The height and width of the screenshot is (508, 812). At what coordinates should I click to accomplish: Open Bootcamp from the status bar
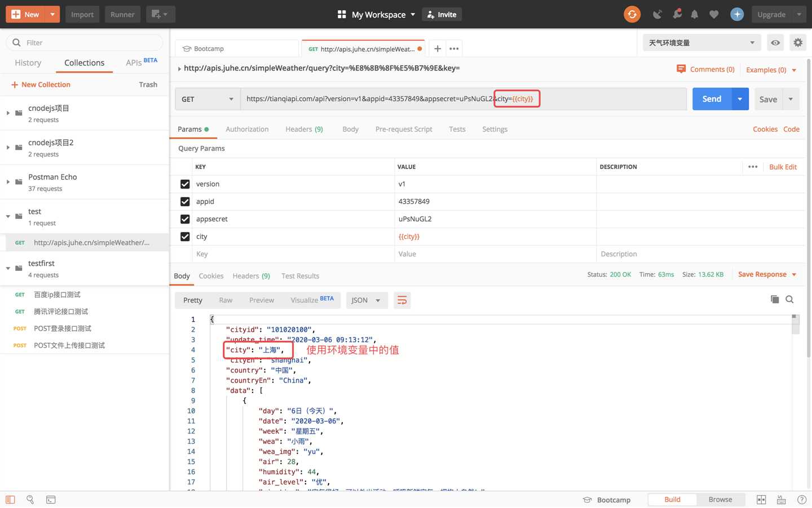click(607, 500)
